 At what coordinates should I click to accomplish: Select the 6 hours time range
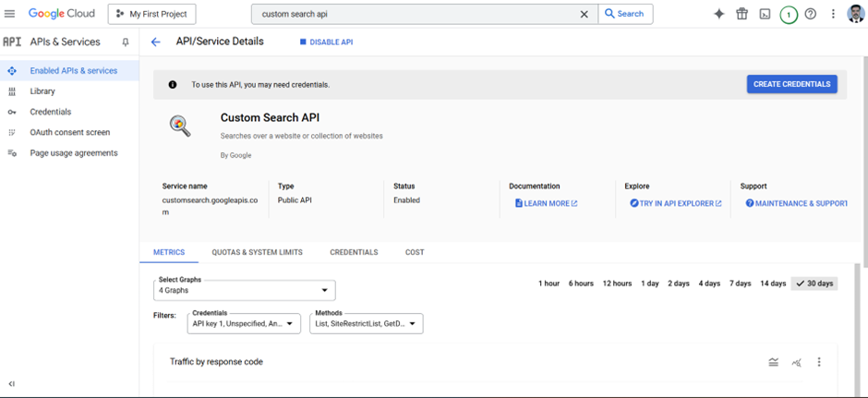coord(581,283)
